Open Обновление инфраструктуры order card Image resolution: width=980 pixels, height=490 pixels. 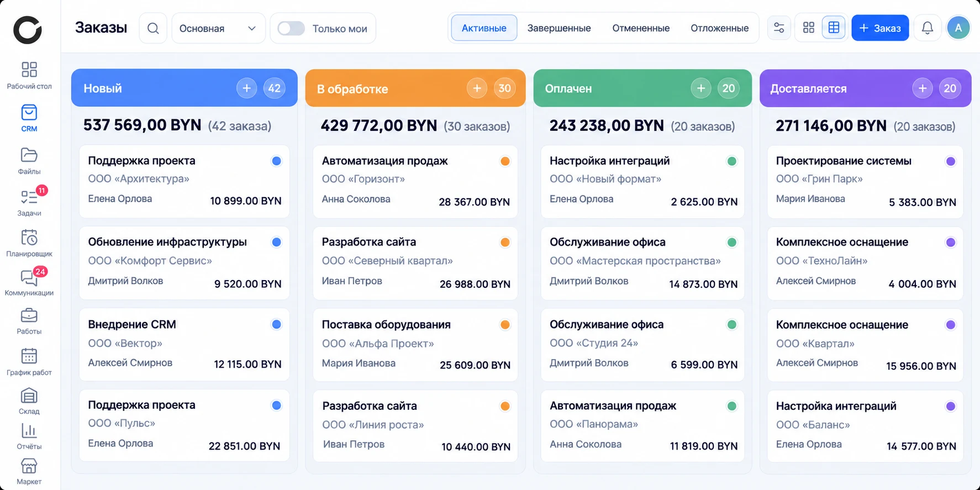pos(185,263)
